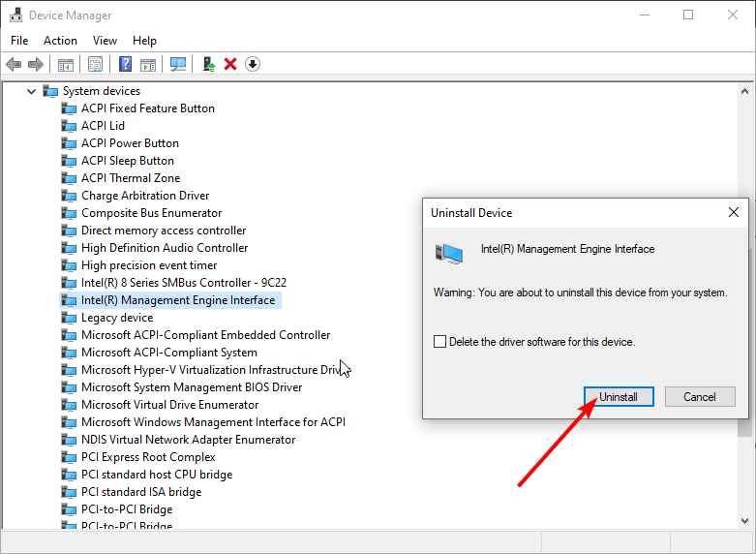The image size is (756, 554).
Task: Toggle the action pane toolbar icon
Action: (x=148, y=64)
